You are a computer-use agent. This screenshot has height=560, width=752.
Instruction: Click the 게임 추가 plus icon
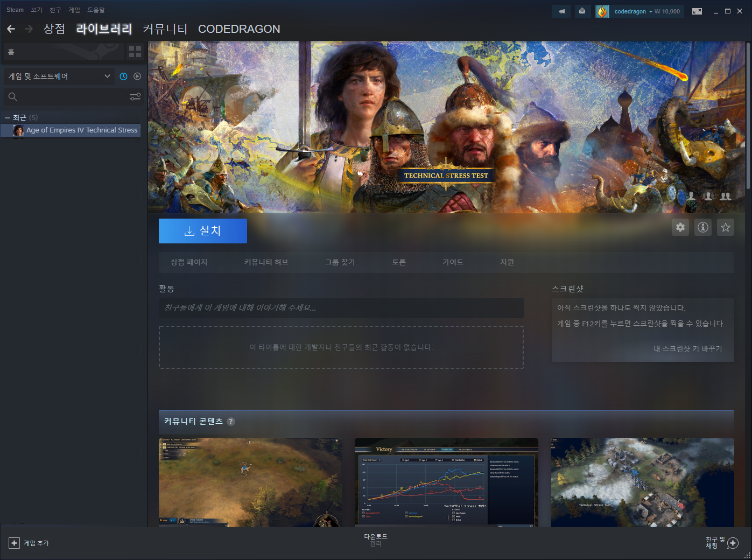click(x=15, y=543)
